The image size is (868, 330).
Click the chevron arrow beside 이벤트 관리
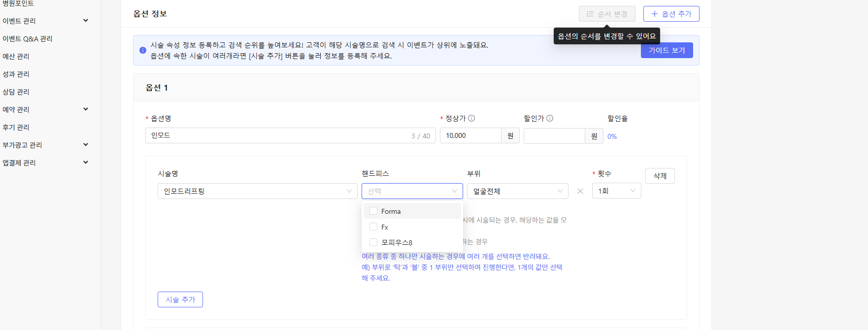point(86,21)
